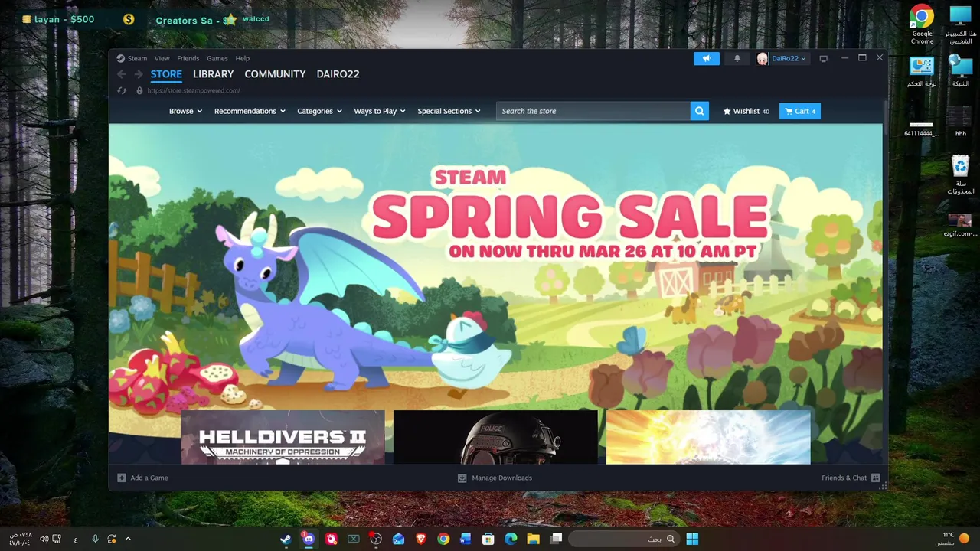Image resolution: width=980 pixels, height=551 pixels.
Task: Click the store search magnifier button
Action: (x=699, y=111)
